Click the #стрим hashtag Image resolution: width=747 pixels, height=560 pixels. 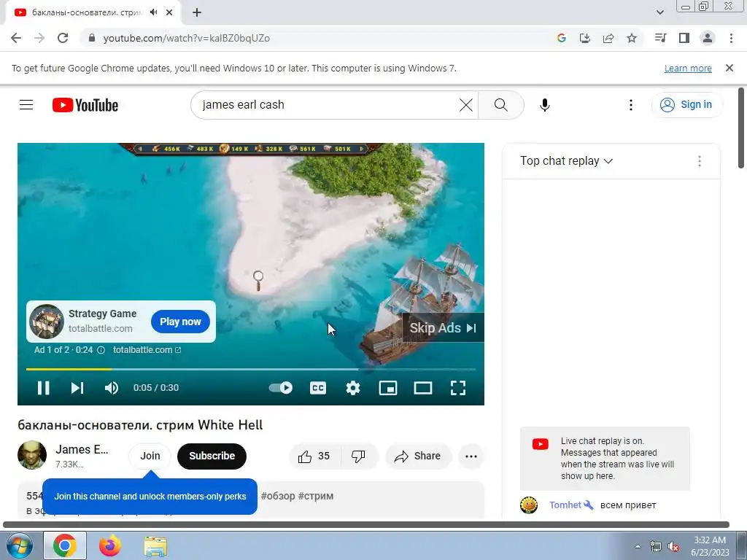pos(315,496)
